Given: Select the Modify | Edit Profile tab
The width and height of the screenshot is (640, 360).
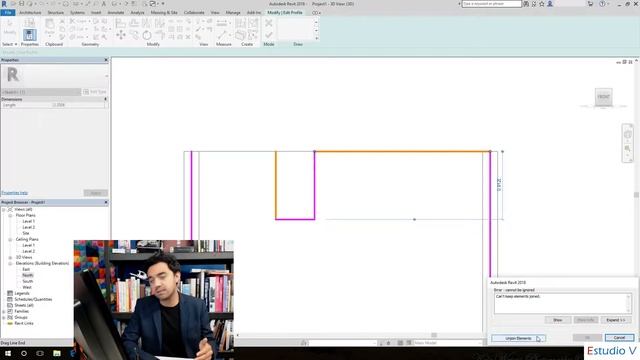Looking at the screenshot, I should click(x=285, y=13).
